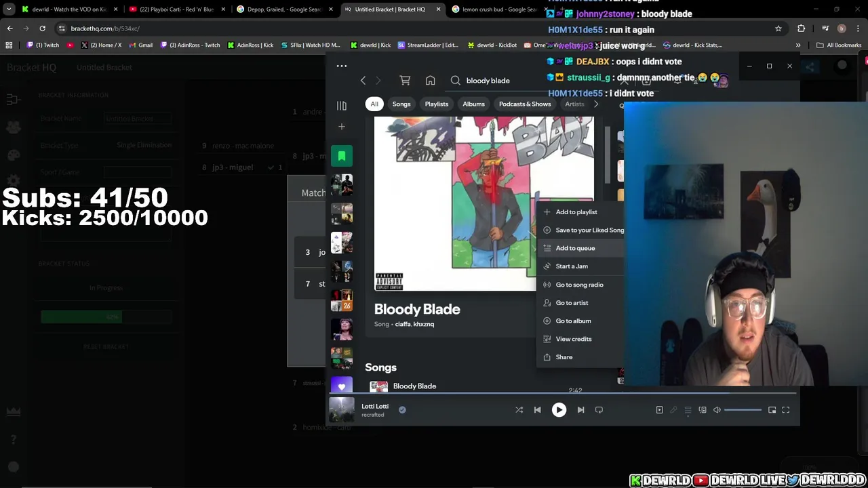Play the current track Lotti Lotti
The image size is (868, 488).
pos(559,409)
